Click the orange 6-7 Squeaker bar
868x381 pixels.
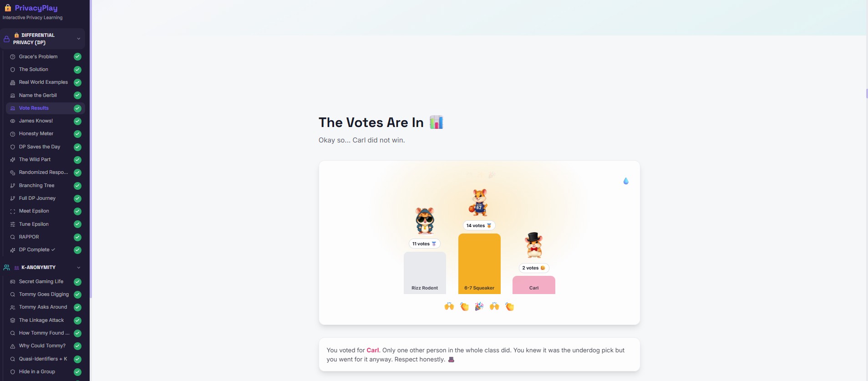pyautogui.click(x=479, y=264)
